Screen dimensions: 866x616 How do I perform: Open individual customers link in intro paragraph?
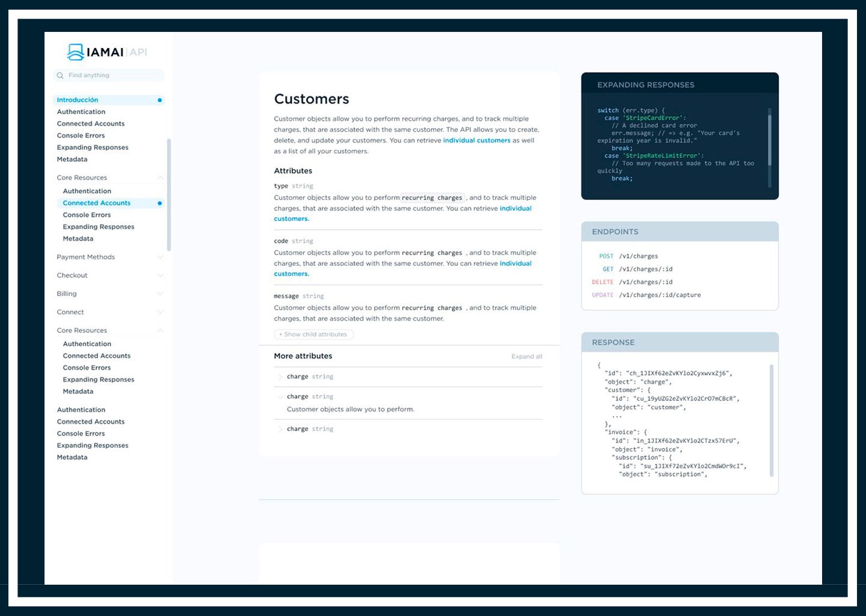coord(476,141)
